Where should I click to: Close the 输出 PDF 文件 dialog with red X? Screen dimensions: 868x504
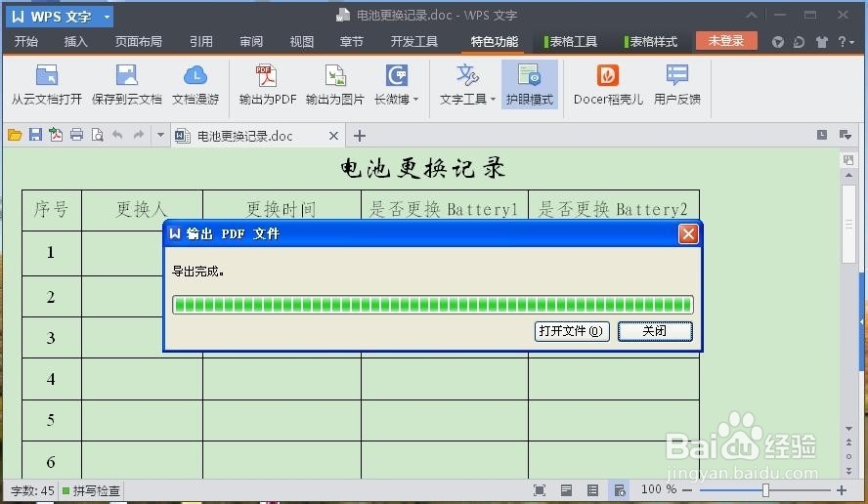click(x=688, y=234)
